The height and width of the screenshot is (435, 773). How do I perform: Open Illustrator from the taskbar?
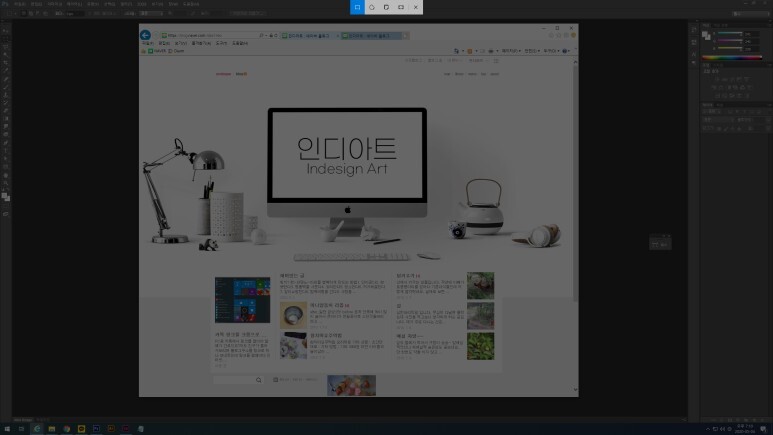click(x=111, y=429)
